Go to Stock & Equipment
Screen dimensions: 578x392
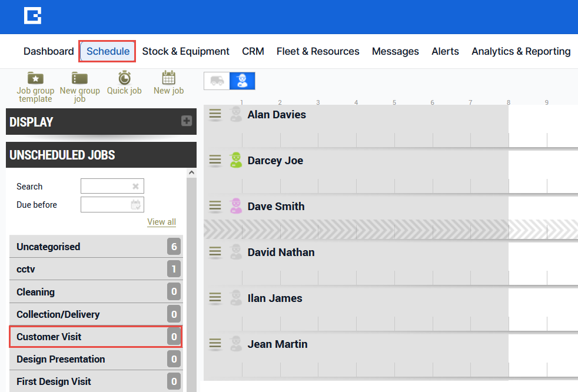point(186,51)
